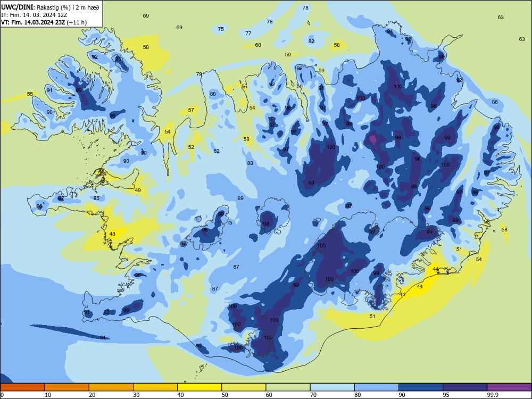
Task: Click the 40 legend scale label
Action: coord(181,395)
